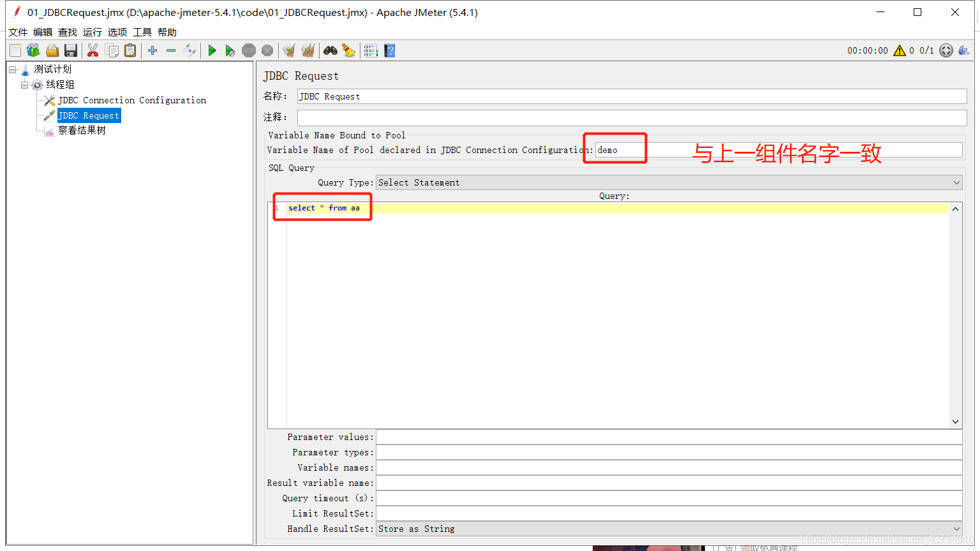Open the 文件 menu
This screenshot has height=551, width=980.
18,32
